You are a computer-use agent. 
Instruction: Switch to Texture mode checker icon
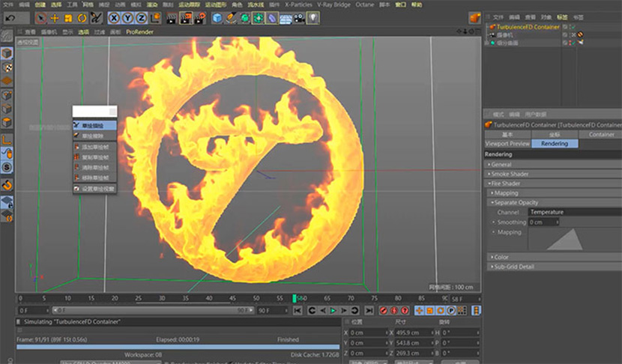tap(7, 67)
